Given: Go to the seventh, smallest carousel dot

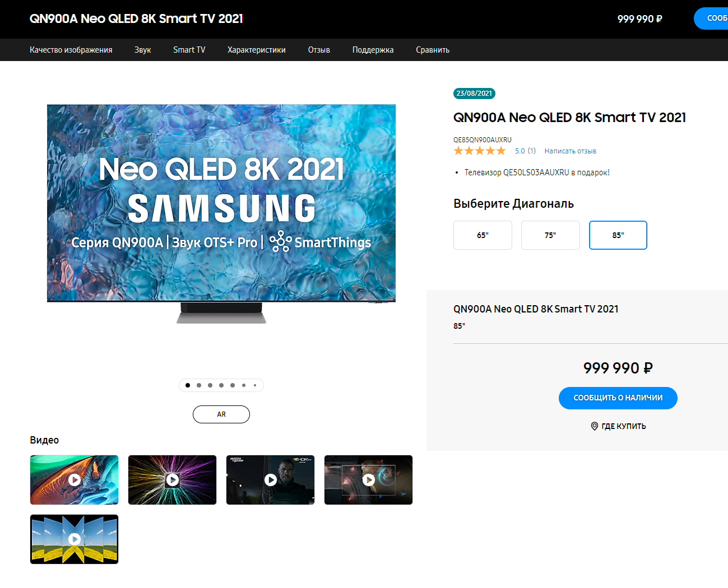Looking at the screenshot, I should click(255, 385).
